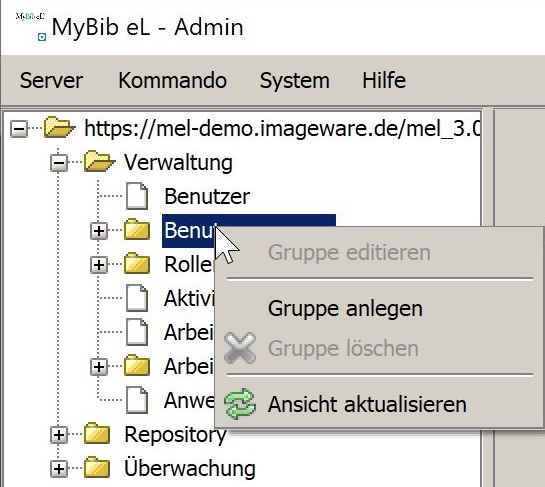Select the Benutzer tree item
Screen dimensions: 545x487
pos(207,196)
